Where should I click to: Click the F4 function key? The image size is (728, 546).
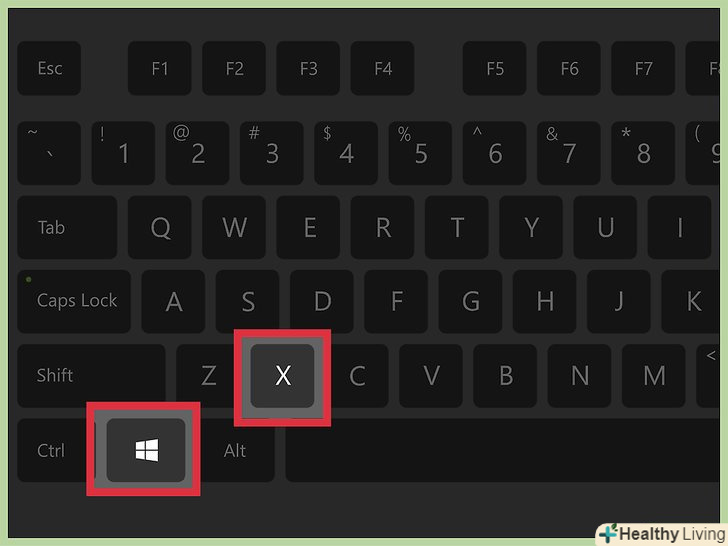pyautogui.click(x=383, y=68)
